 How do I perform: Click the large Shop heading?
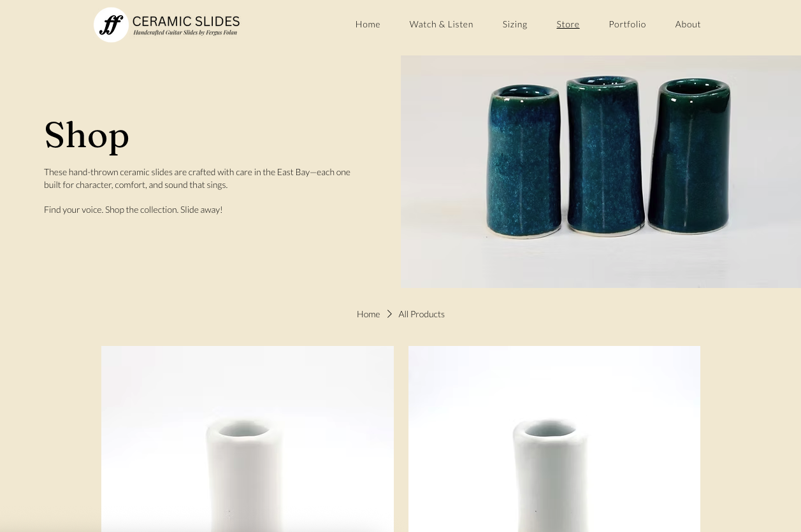(87, 136)
